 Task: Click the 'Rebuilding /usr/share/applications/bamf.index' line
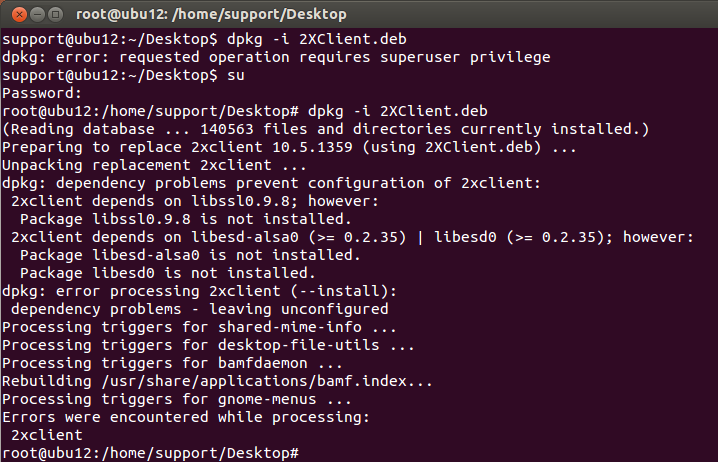tap(217, 381)
